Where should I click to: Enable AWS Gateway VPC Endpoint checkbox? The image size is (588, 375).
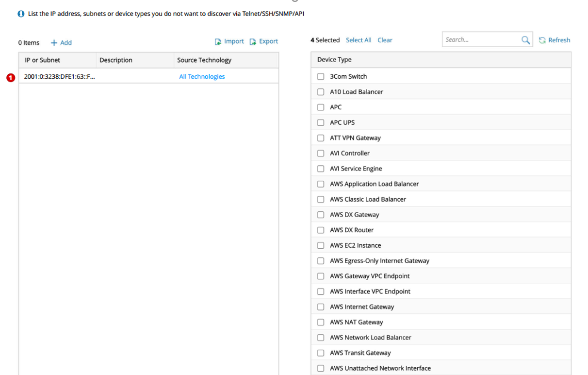click(321, 276)
